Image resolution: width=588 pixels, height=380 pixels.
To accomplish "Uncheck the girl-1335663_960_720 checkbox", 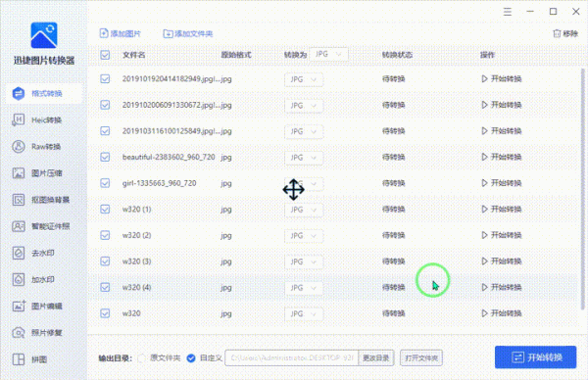I will [x=105, y=183].
